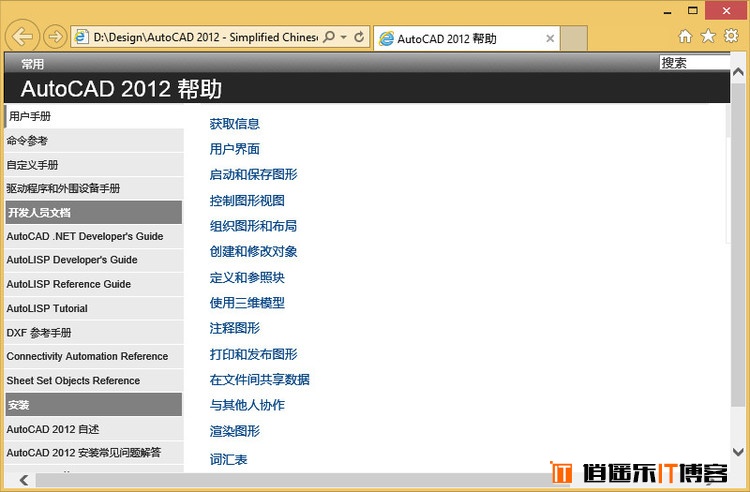The width and height of the screenshot is (750, 492).
Task: Open the 定义和参照块 topic link
Action: pyautogui.click(x=247, y=277)
